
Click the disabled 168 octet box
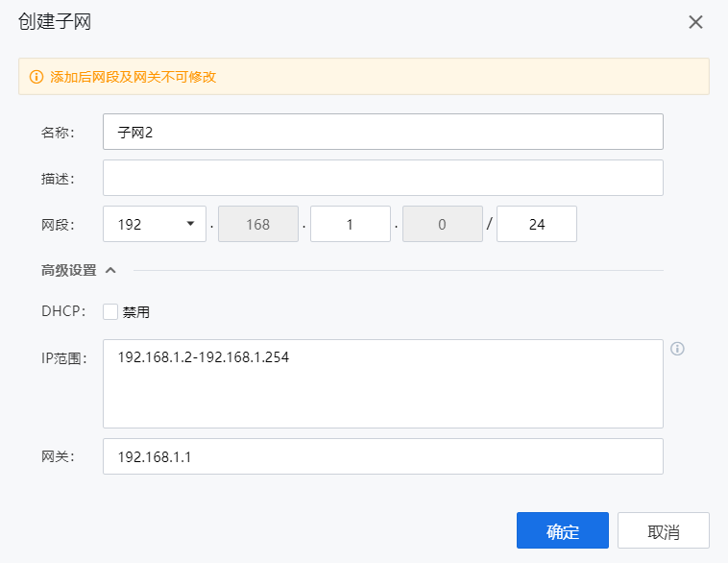(258, 224)
